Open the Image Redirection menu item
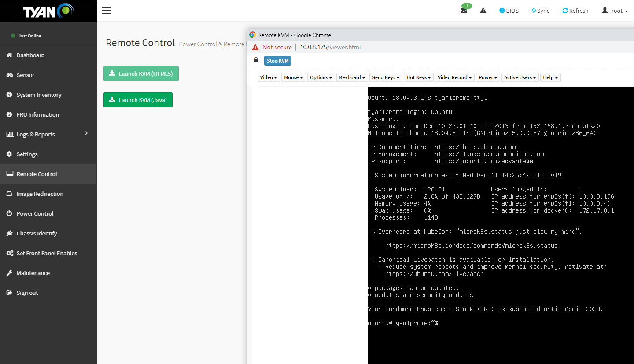This screenshot has height=364, width=634. point(48,194)
